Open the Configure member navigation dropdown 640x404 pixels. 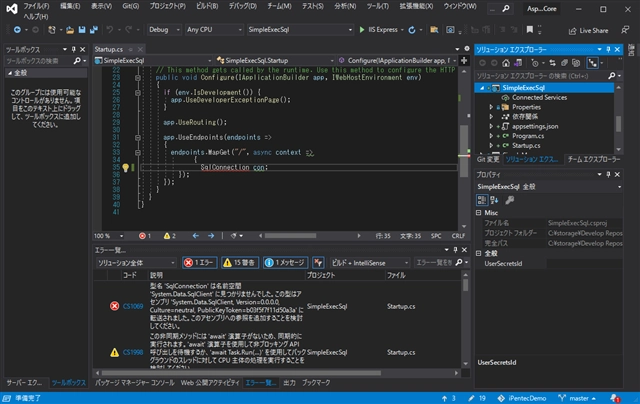pos(397,60)
